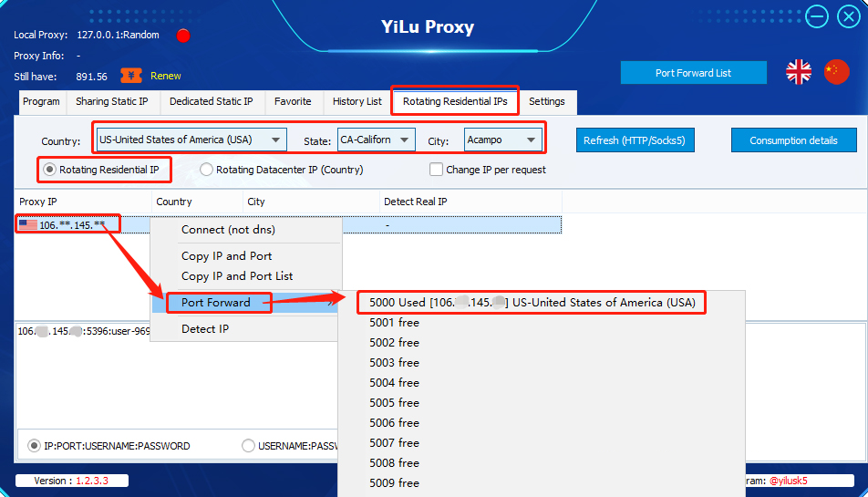Select port 5008 free
This screenshot has width=868, height=497.
click(394, 462)
